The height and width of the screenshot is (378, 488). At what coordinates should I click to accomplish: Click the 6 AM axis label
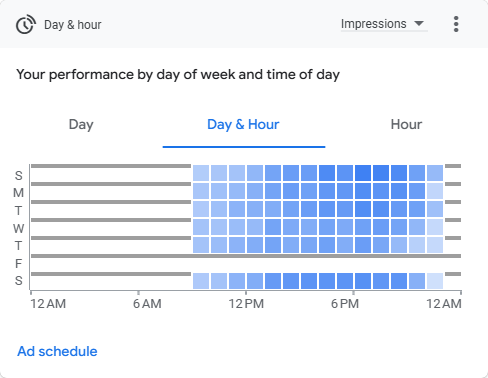[147, 304]
